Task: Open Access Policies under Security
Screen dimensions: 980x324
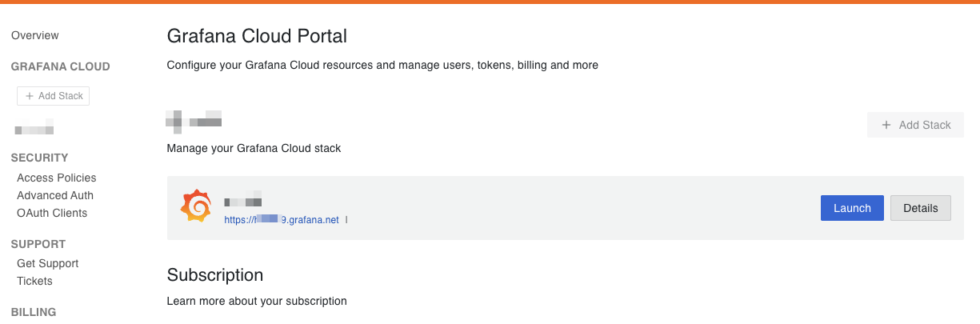Action: 56,178
